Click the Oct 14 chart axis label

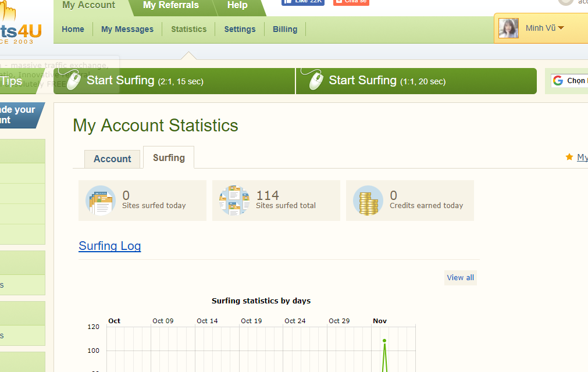coord(207,321)
